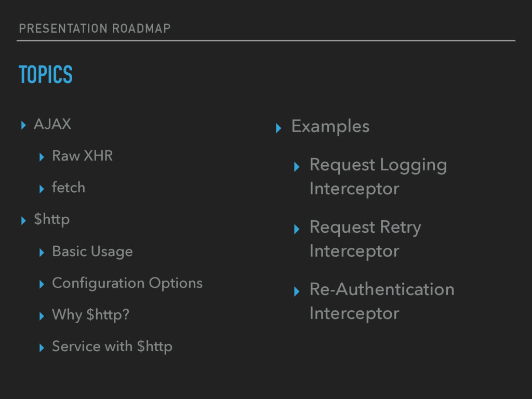This screenshot has height=399, width=532.
Task: Click the PRESENTATION ROADMAP header text
Action: click(95, 29)
